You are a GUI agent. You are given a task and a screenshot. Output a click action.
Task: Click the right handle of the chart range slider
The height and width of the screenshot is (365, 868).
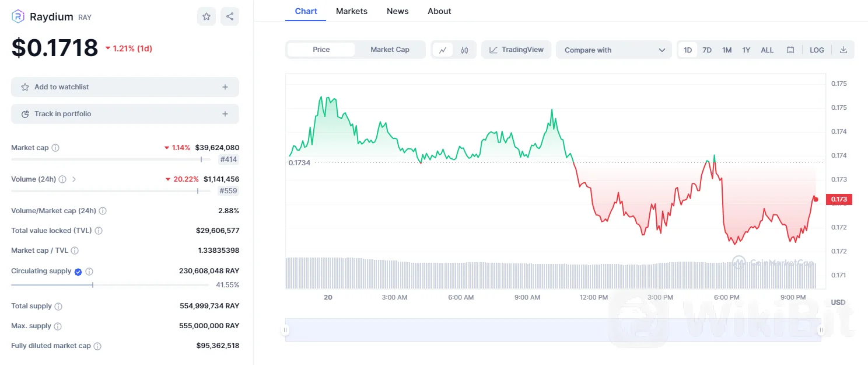coord(821,330)
